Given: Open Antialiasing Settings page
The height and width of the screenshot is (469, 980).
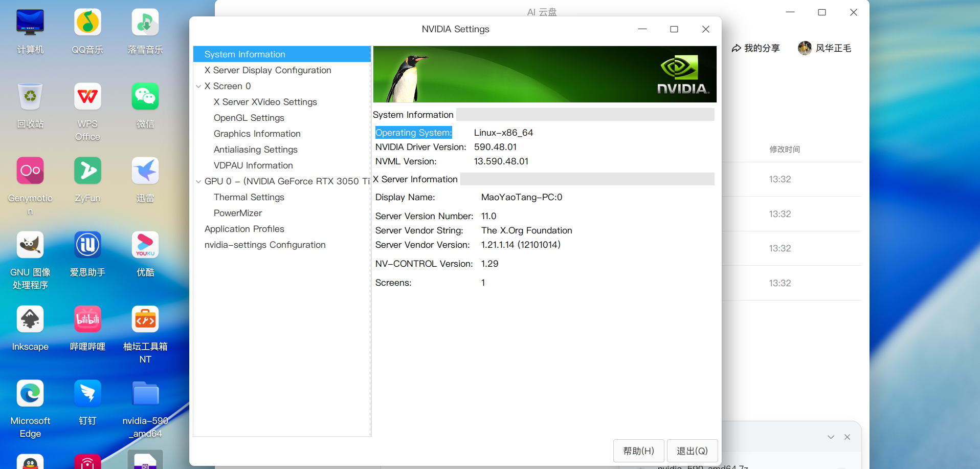Looking at the screenshot, I should coord(255,150).
